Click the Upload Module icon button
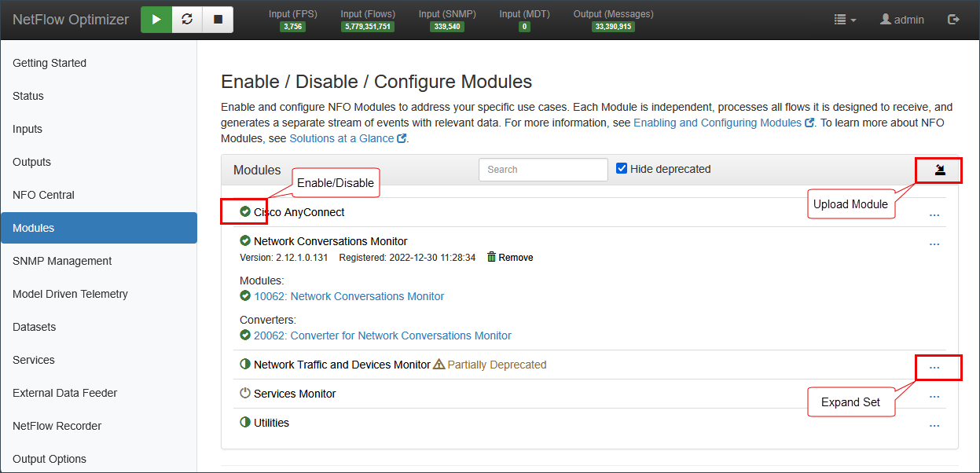Image resolution: width=980 pixels, height=473 pixels. click(x=939, y=170)
